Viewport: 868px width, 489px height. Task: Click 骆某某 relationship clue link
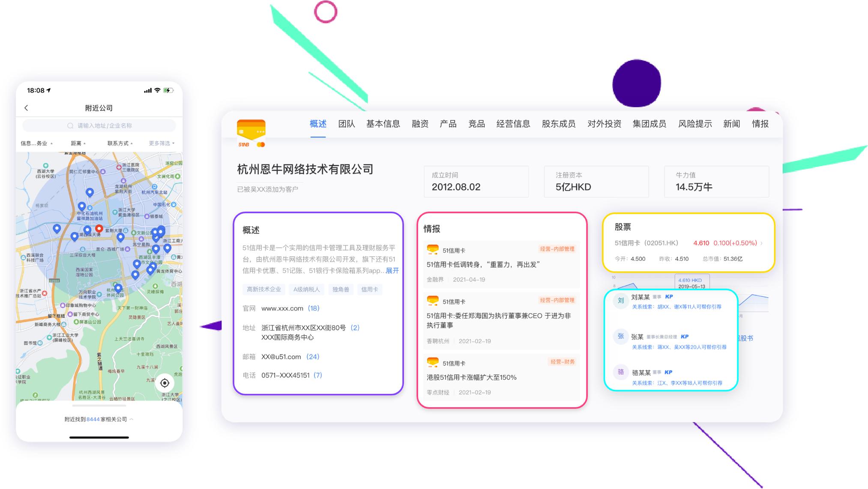pyautogui.click(x=677, y=383)
